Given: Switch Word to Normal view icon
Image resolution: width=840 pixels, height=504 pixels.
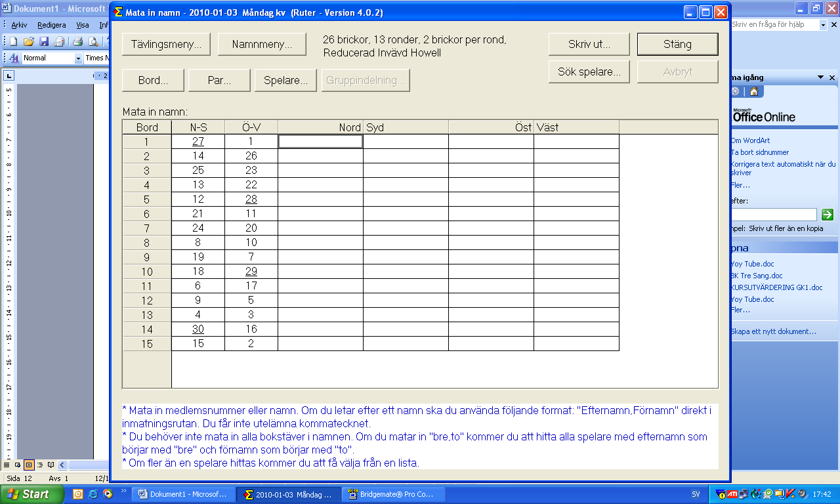Looking at the screenshot, I should point(7,465).
